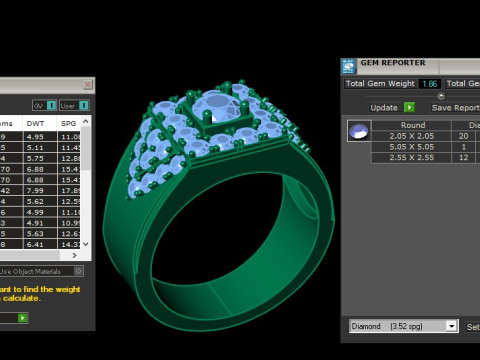480x360 pixels.
Task: Click the DWT column header
Action: 35,123
